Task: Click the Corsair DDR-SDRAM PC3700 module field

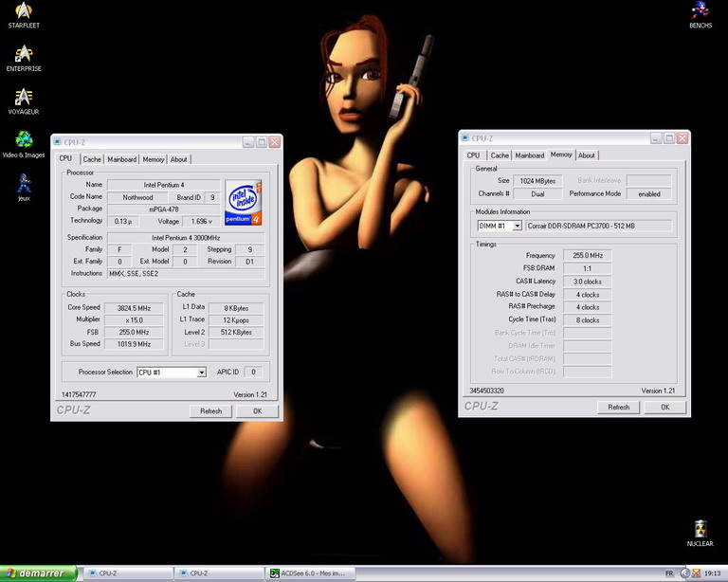Action: [598, 226]
